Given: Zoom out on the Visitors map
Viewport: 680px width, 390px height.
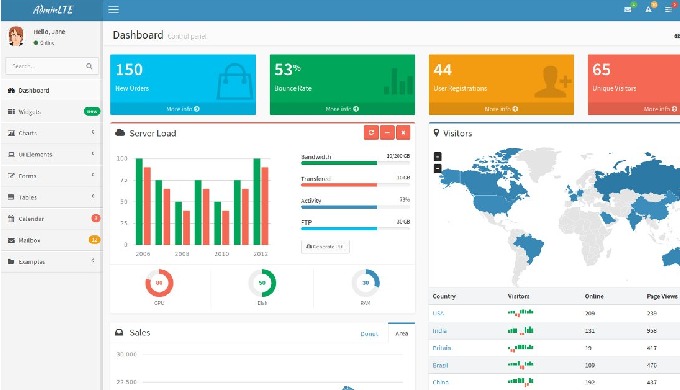Looking at the screenshot, I should pyautogui.click(x=438, y=168).
